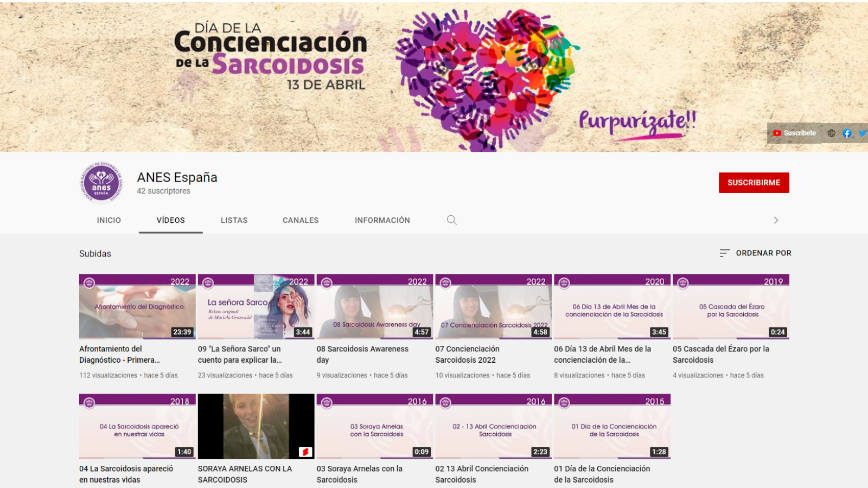
Task: Open the La señora Sarco video thumbnail
Action: coord(256,307)
